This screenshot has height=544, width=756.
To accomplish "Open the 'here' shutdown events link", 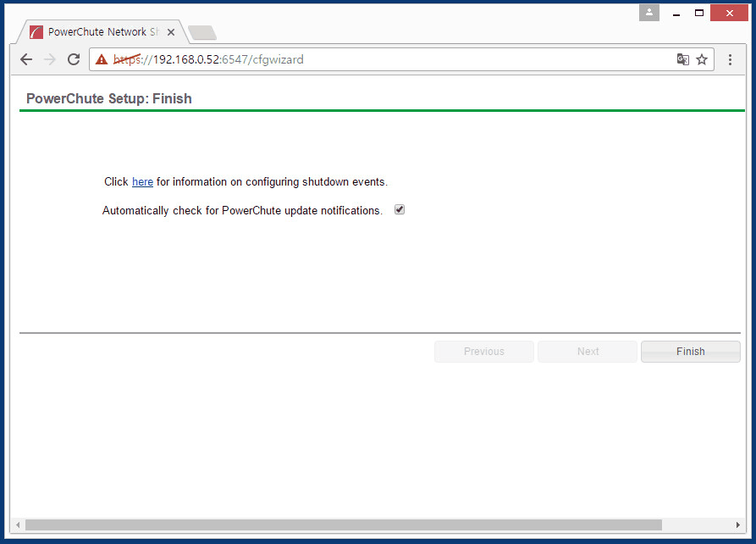I will pos(143,182).
